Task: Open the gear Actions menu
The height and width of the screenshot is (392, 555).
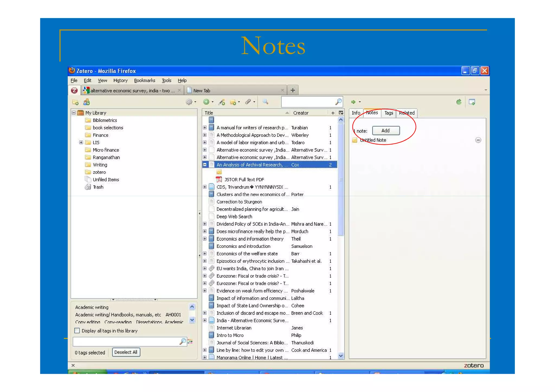Action: pyautogui.click(x=189, y=102)
